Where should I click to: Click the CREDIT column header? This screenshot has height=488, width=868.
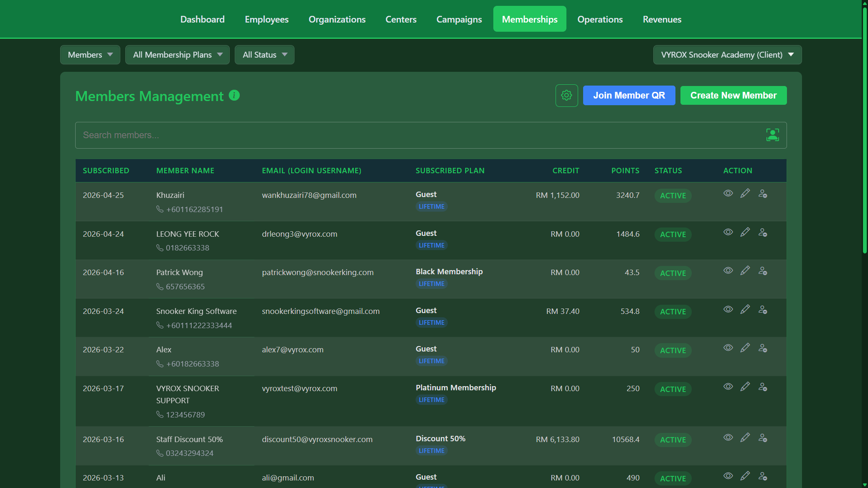pos(566,171)
